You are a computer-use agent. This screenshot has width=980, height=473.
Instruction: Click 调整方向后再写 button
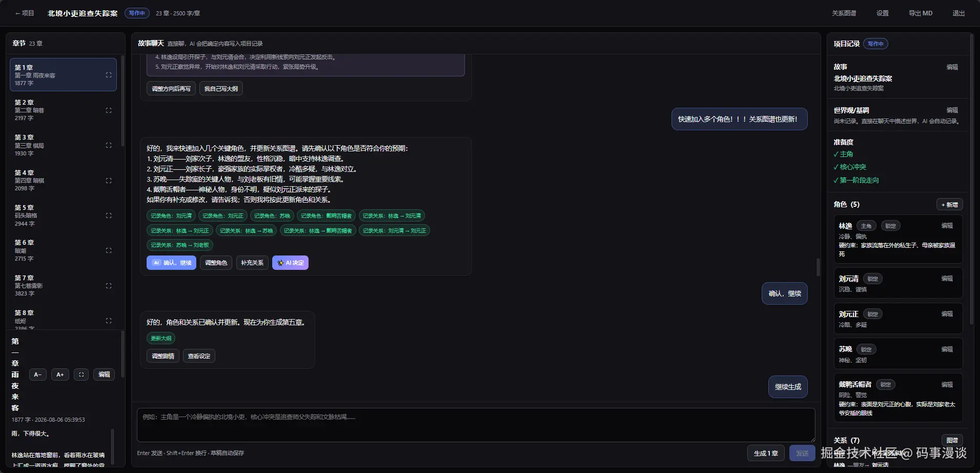tap(171, 89)
